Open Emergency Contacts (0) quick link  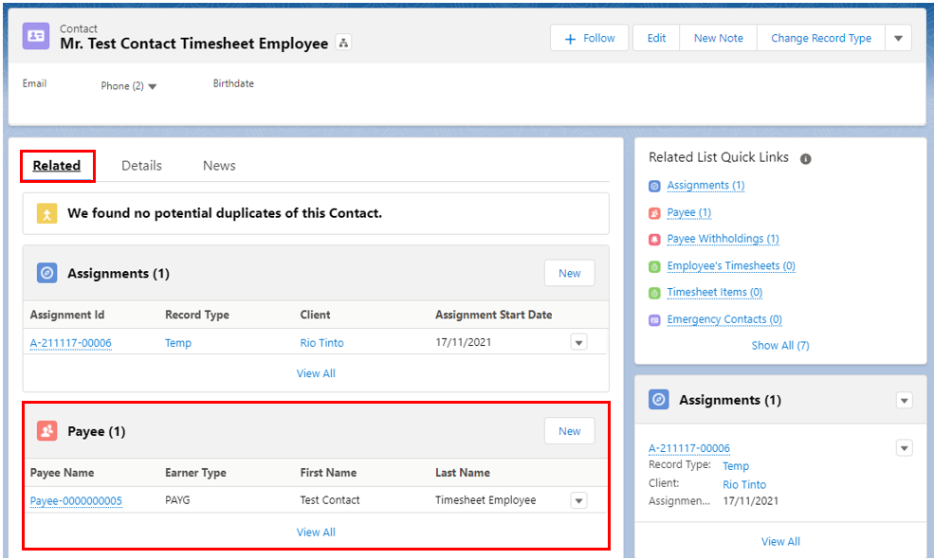point(724,319)
